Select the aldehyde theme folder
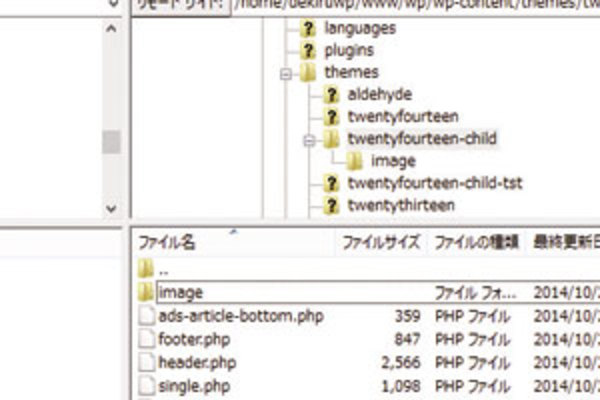The width and height of the screenshot is (600, 400). 380,95
